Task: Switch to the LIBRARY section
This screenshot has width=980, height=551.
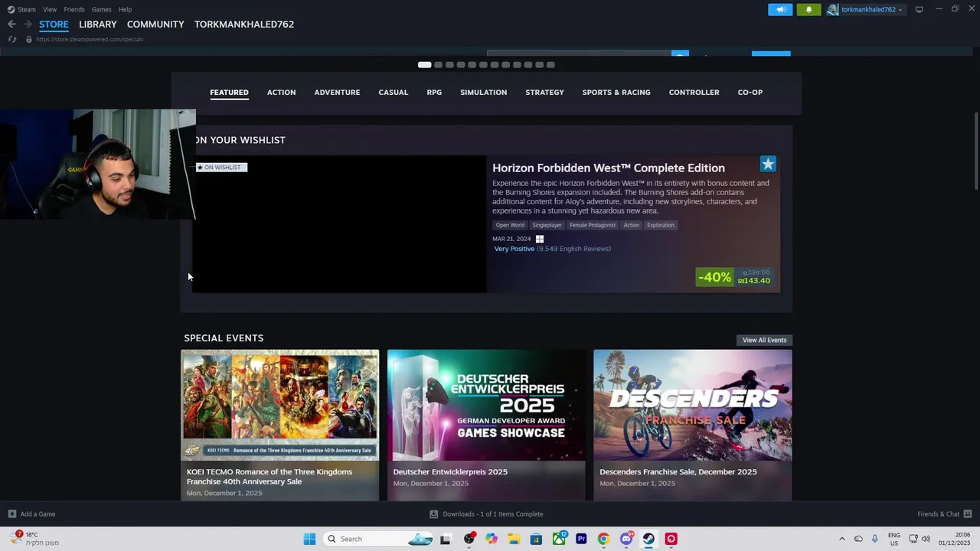Action: (98, 24)
